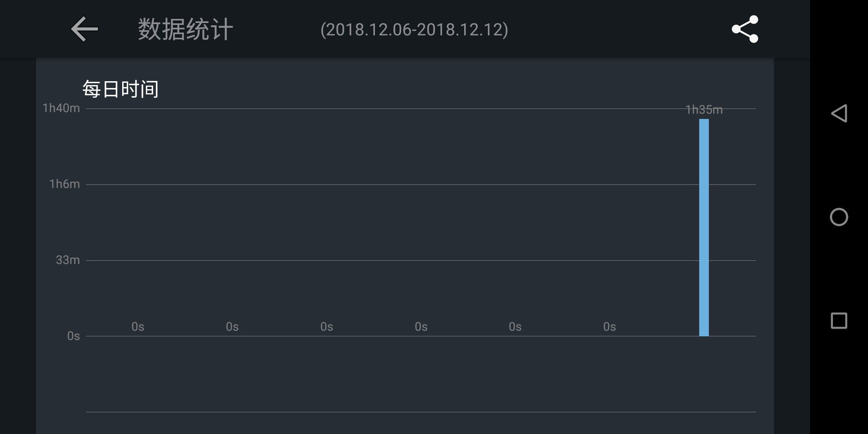
Task: Select sixth day's 0s data point
Action: point(610,327)
